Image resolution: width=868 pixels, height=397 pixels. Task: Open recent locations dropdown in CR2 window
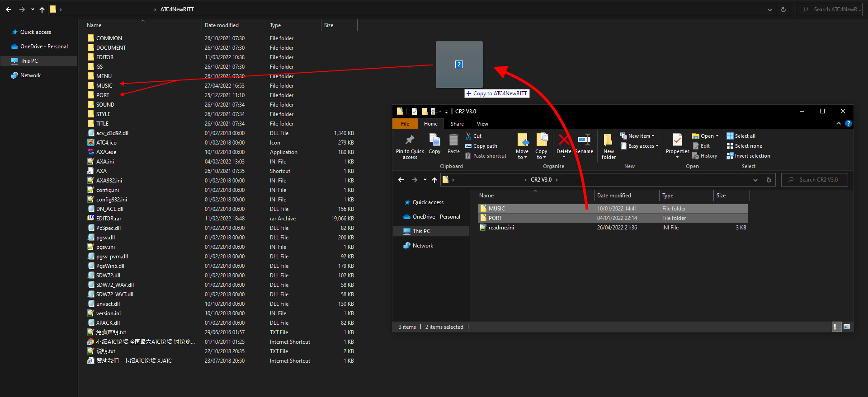click(425, 180)
